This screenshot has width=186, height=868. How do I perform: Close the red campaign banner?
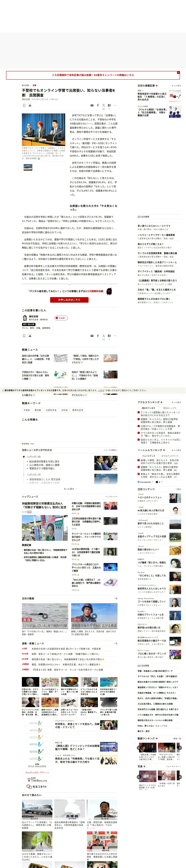point(178,72)
